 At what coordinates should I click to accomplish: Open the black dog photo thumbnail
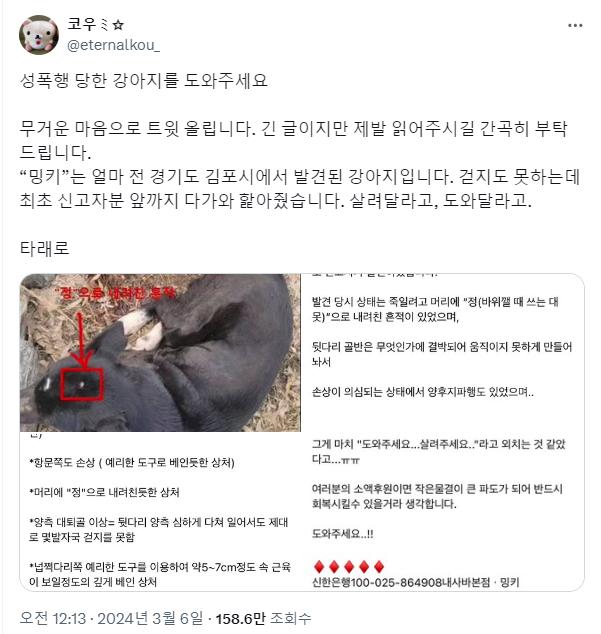click(160, 353)
